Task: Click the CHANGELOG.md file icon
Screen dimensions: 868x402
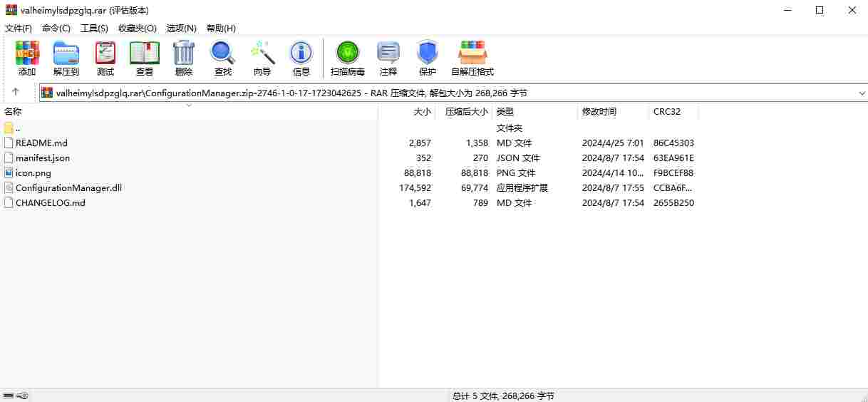Action: point(9,202)
